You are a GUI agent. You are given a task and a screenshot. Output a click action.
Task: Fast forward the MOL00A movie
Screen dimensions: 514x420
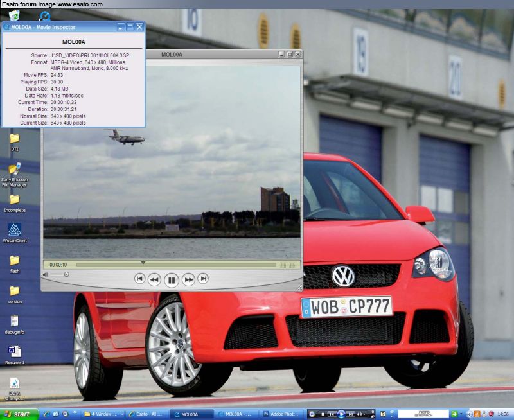point(188,280)
